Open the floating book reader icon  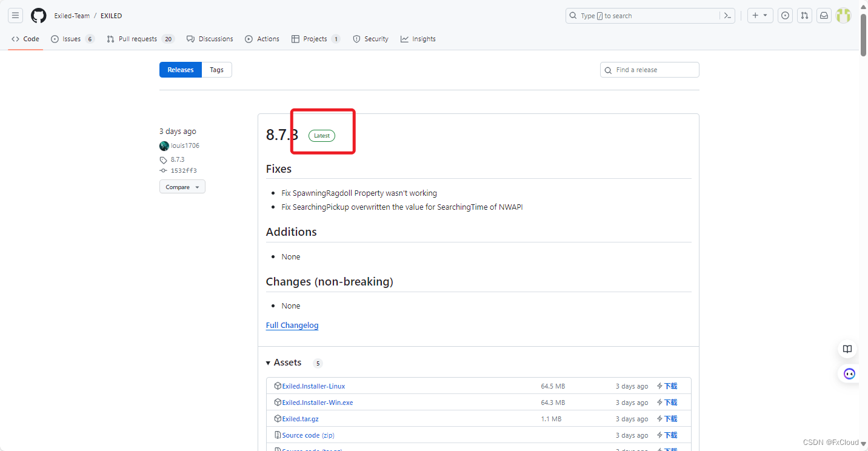coord(847,349)
